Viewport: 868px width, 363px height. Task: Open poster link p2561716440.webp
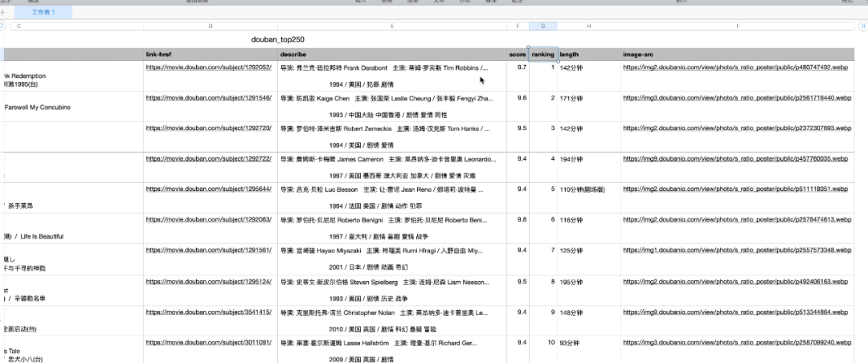pos(737,98)
